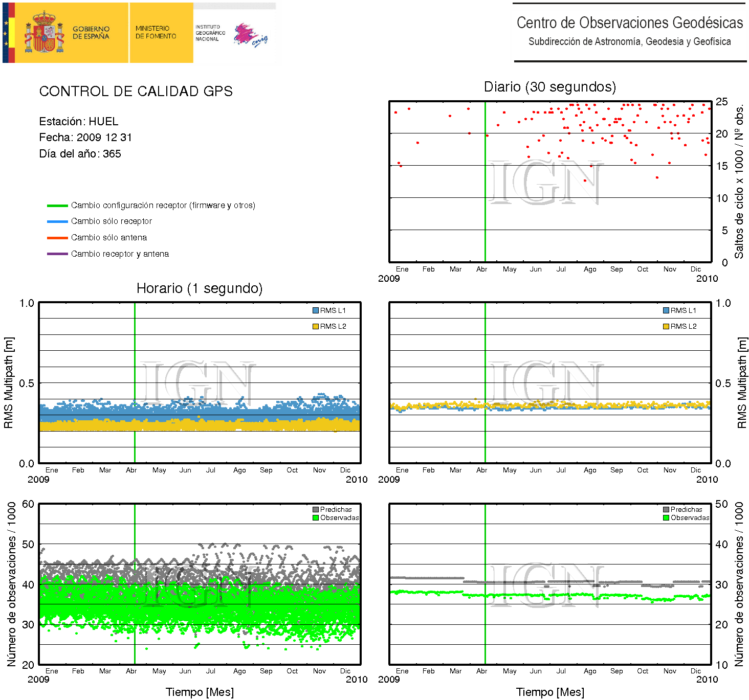Click the Gobierno de España logo text
Screen dimensions: 749x700
tap(91, 33)
